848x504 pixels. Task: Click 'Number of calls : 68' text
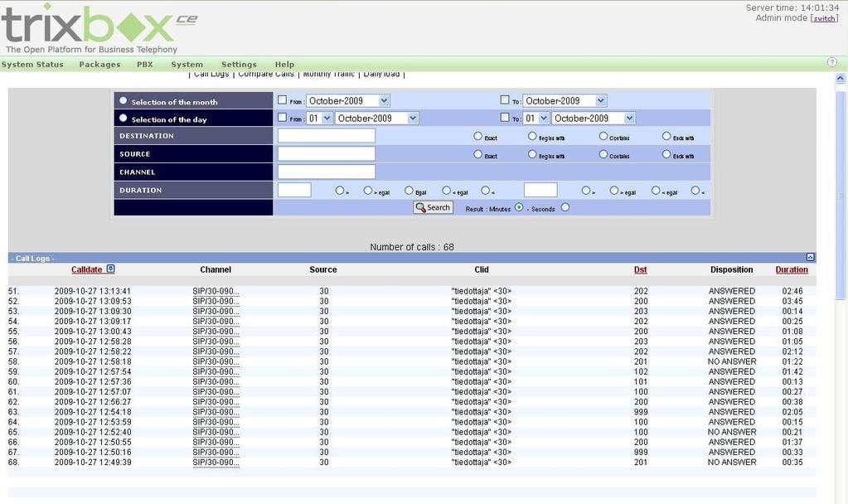412,247
